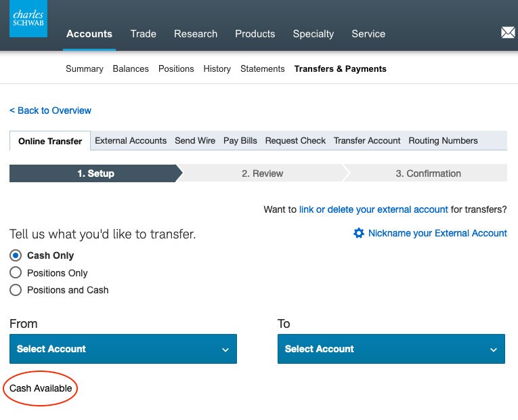
Task: Open the External Accounts tab
Action: point(131,141)
